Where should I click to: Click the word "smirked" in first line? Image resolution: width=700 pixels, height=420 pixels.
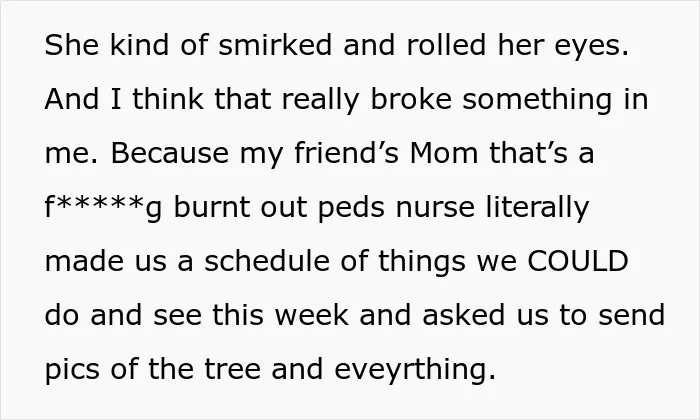[x=275, y=45]
